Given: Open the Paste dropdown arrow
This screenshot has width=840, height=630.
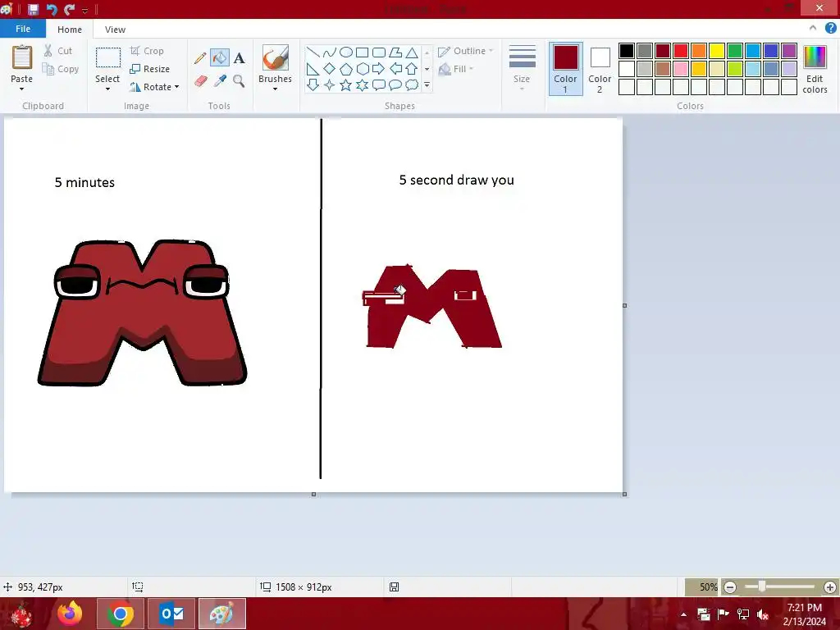Looking at the screenshot, I should tap(21, 89).
